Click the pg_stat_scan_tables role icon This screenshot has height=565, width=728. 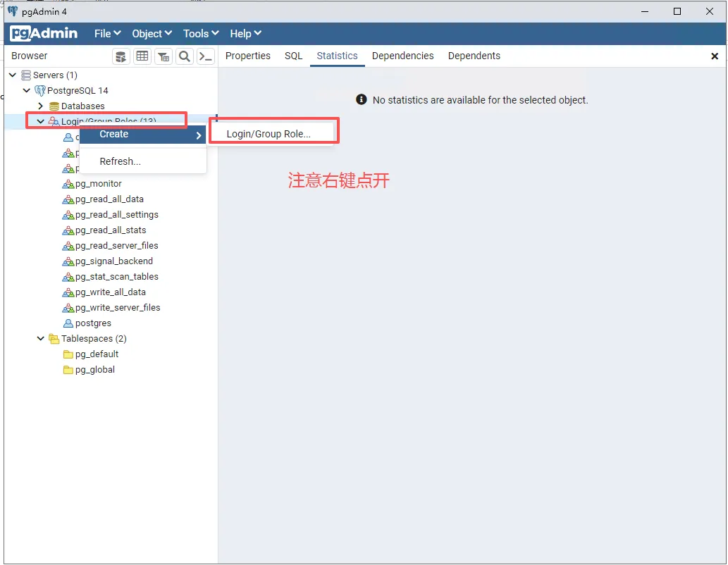68,277
